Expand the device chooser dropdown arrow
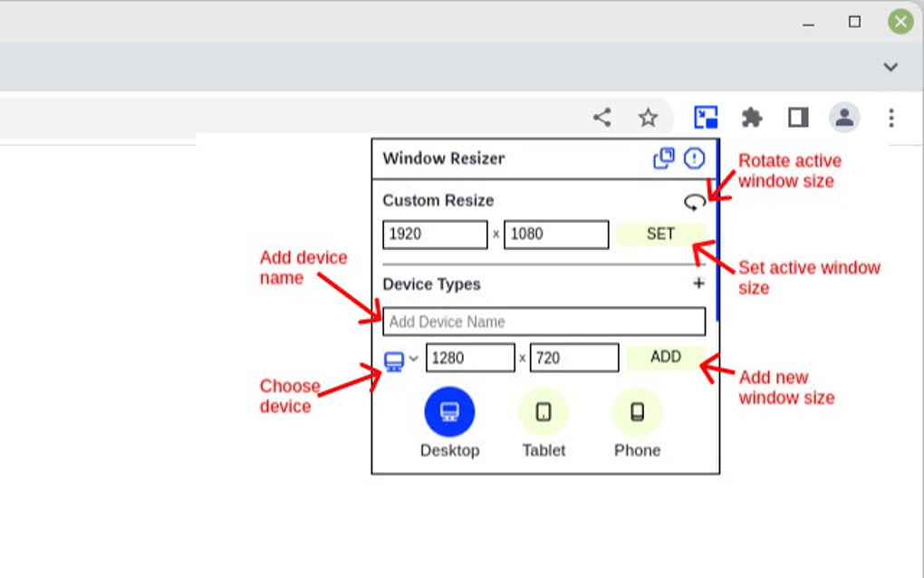924x578 pixels. pos(412,357)
